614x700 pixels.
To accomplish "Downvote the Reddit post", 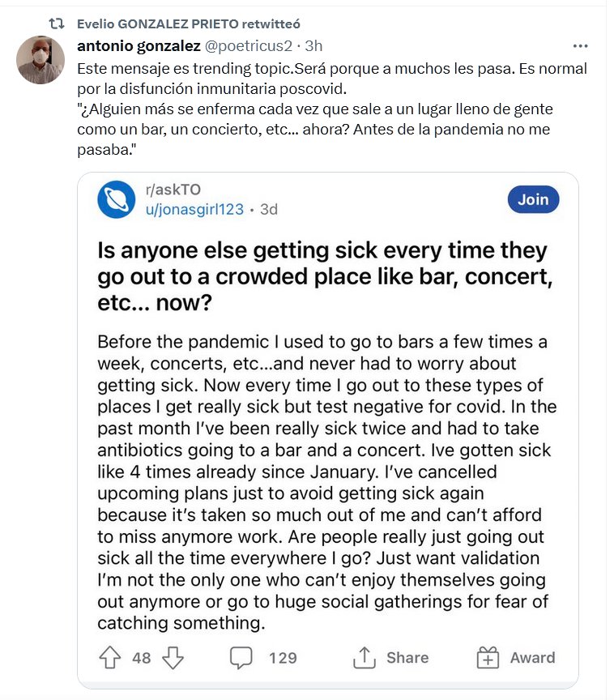I will [x=173, y=657].
